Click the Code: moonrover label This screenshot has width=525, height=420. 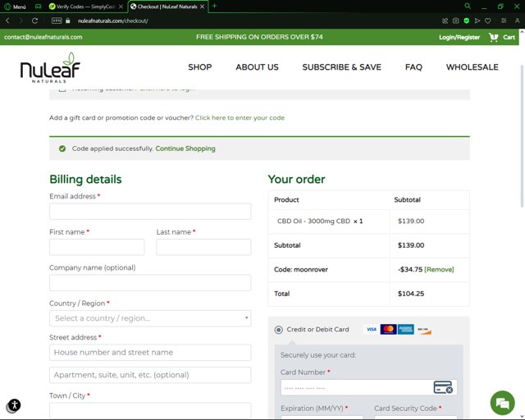click(x=301, y=270)
